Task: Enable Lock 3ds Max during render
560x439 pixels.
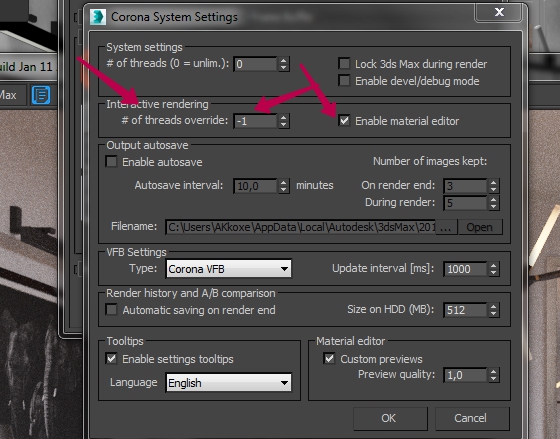Action: click(x=344, y=64)
